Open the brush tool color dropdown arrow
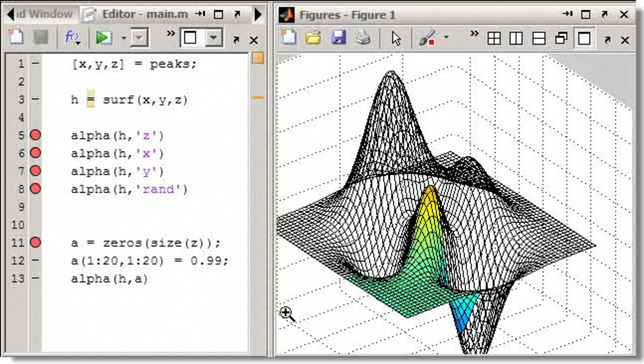The width and height of the screenshot is (644, 364). [x=446, y=37]
